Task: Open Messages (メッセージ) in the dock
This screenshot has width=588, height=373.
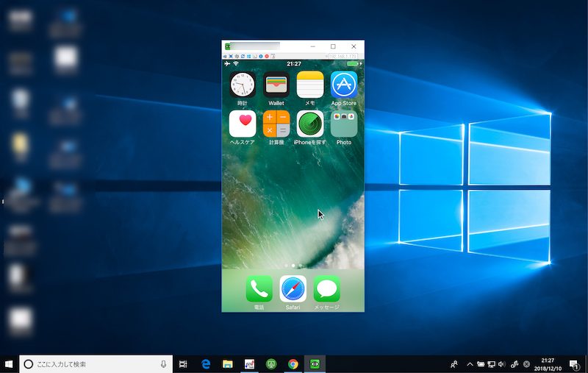Action: click(326, 289)
